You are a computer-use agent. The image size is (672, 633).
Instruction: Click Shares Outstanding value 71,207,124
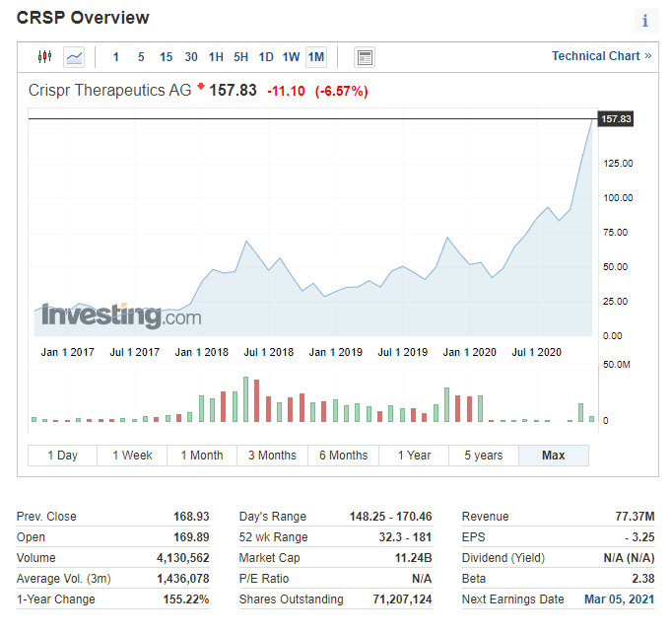[x=402, y=599]
